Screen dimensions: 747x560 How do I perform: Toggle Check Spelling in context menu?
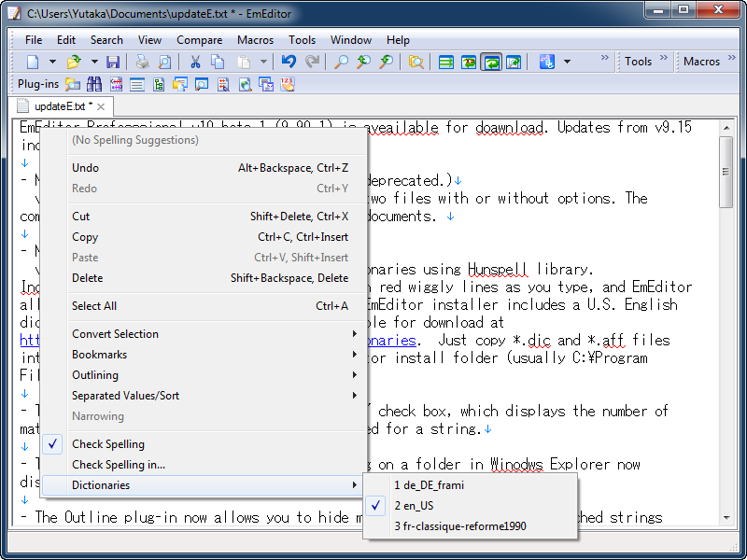(204, 444)
